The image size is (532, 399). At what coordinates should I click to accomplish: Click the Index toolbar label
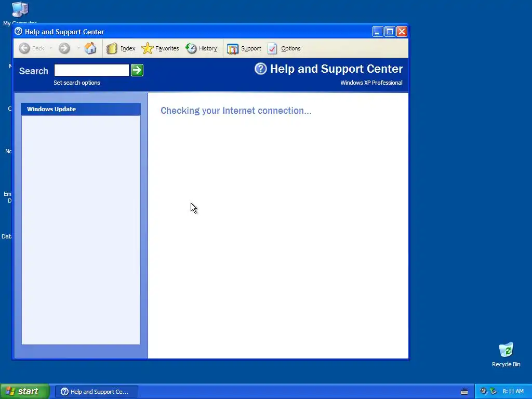tap(128, 48)
